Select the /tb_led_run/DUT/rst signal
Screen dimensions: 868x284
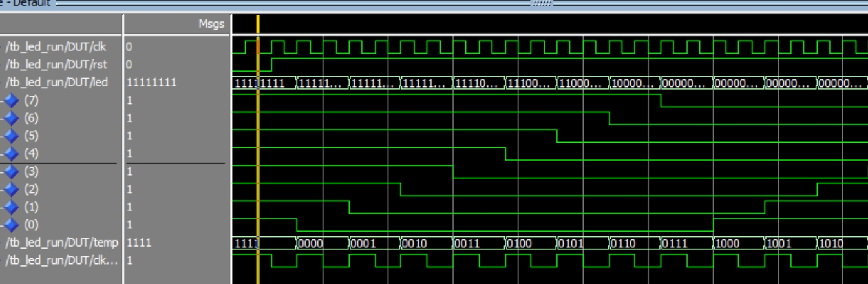pyautogui.click(x=56, y=65)
